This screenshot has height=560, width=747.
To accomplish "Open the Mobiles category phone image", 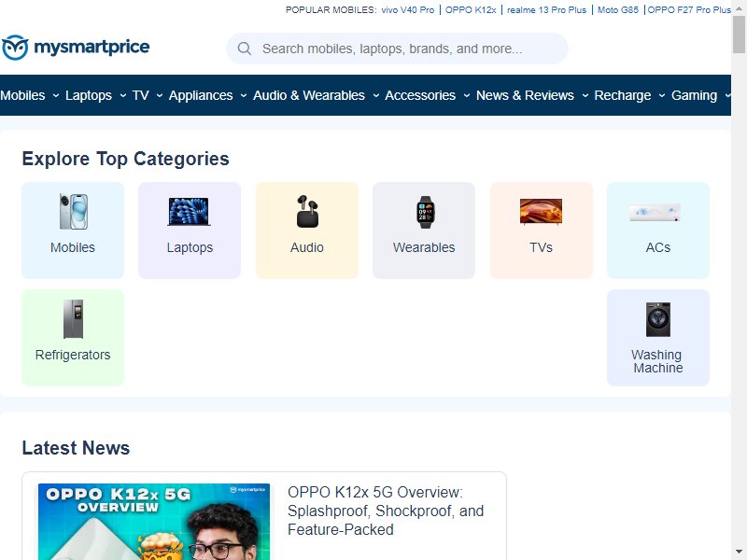I will (74, 212).
